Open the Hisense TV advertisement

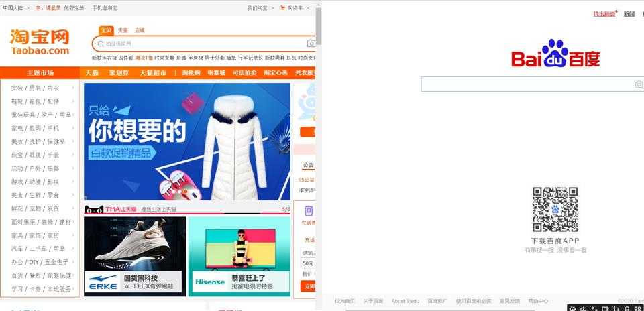coord(239,256)
